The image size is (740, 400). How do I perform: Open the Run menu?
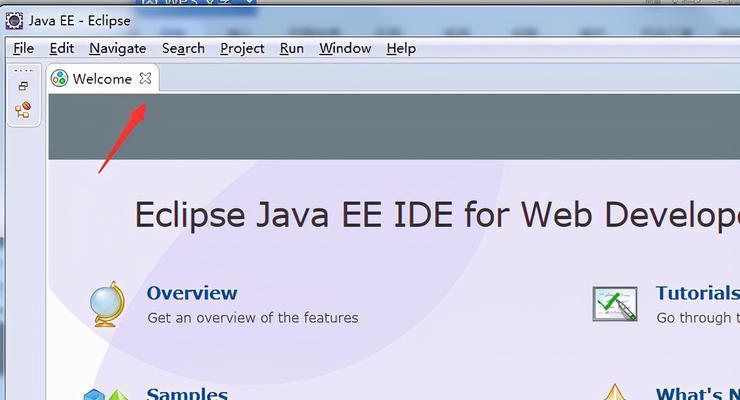(x=292, y=49)
